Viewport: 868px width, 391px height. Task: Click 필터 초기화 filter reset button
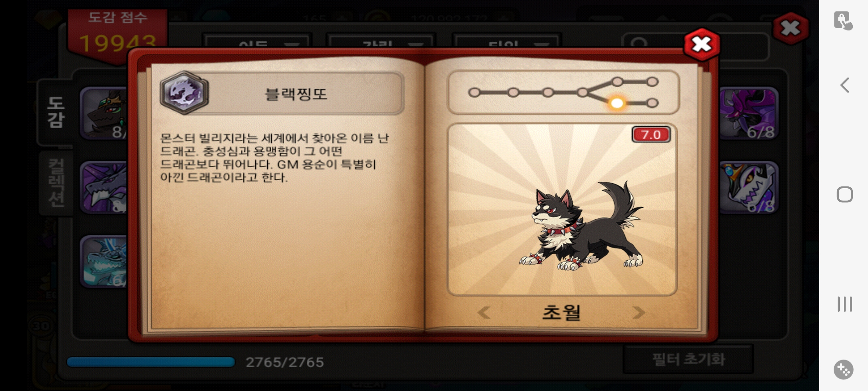(688, 360)
